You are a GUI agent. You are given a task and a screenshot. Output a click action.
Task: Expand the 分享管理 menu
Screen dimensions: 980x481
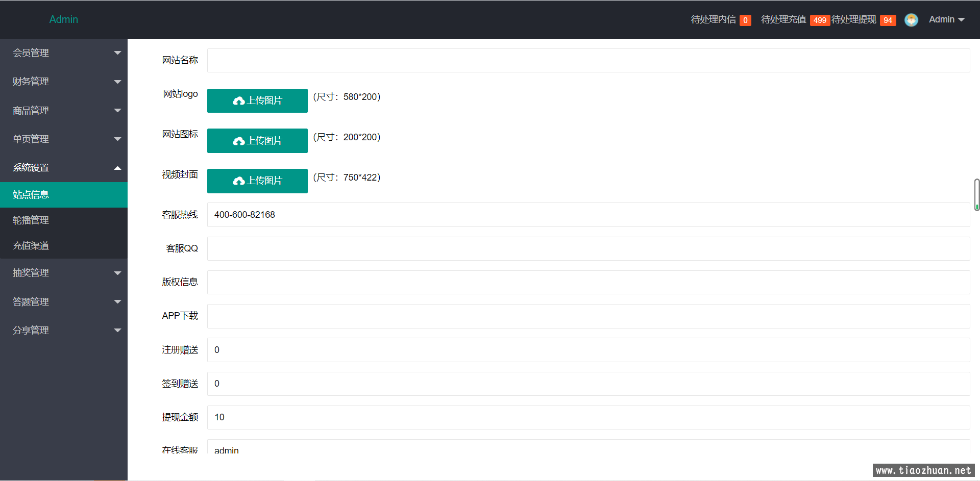click(64, 330)
